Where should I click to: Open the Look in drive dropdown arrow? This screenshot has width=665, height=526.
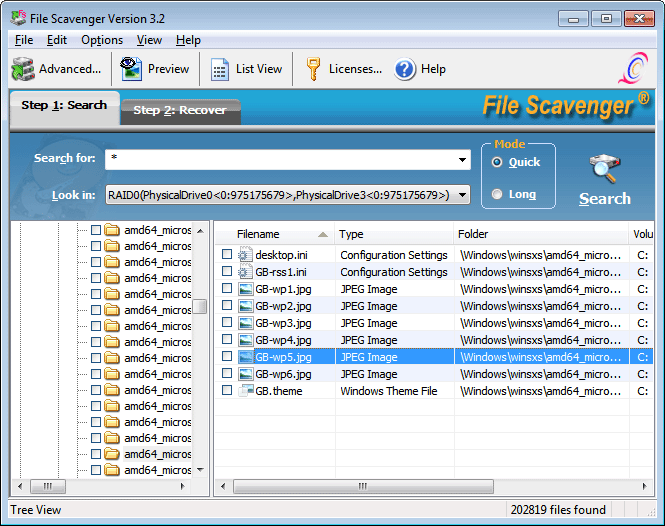click(462, 195)
